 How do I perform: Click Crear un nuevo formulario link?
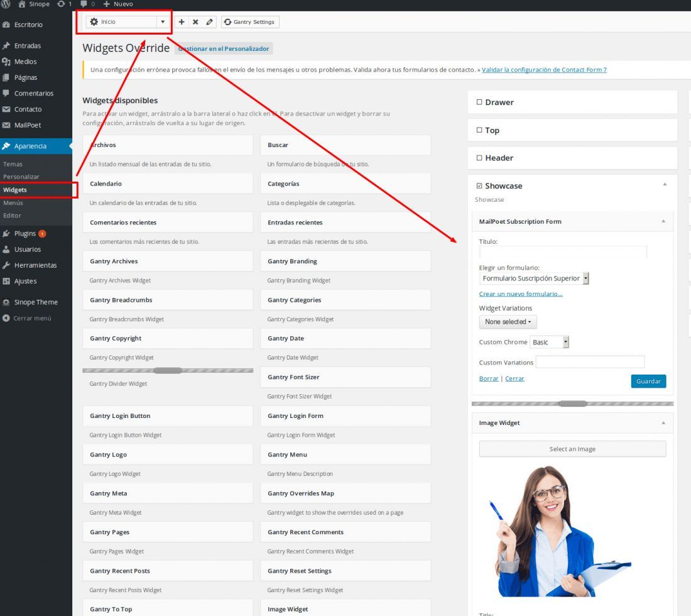coord(521,294)
